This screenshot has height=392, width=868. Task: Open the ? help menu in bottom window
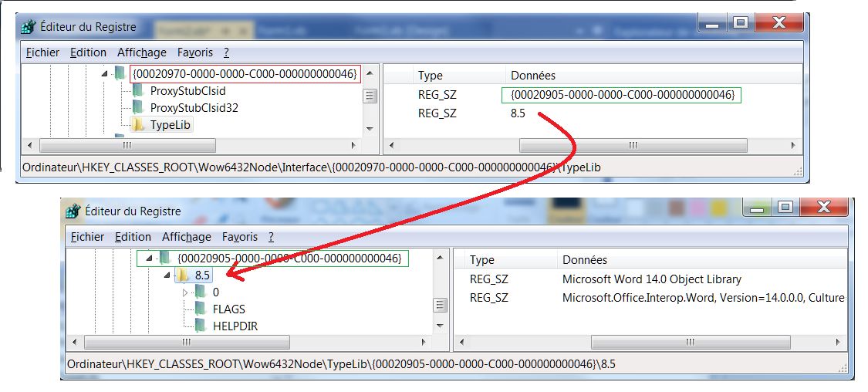point(272,237)
